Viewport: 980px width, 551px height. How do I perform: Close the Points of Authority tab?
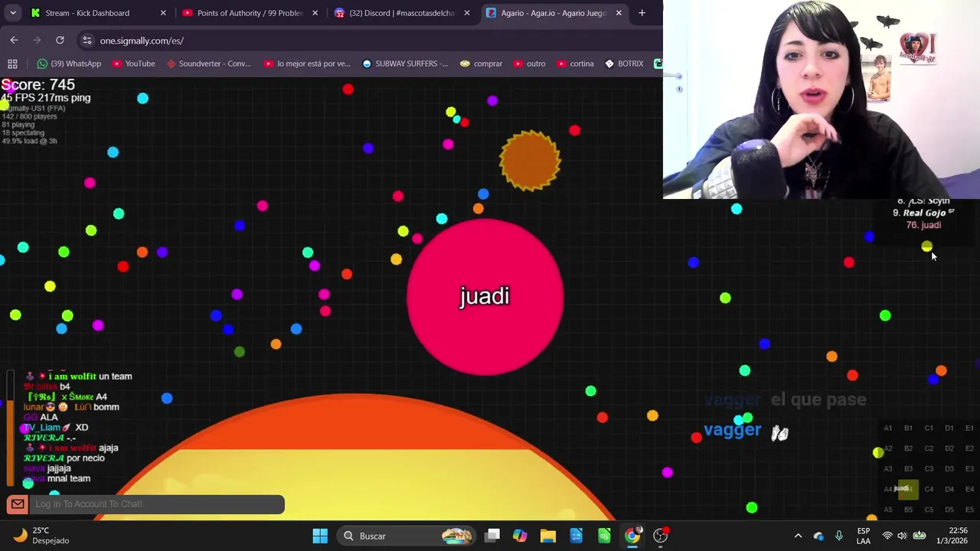click(315, 13)
